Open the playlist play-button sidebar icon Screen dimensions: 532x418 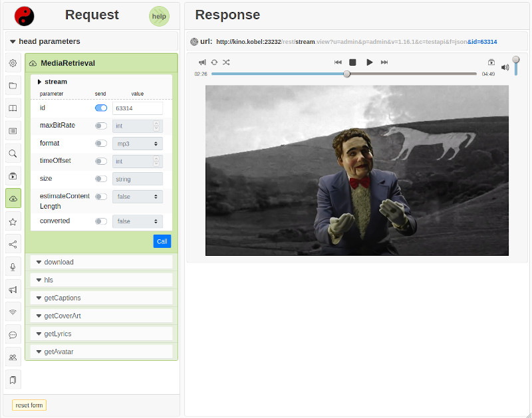click(13, 176)
